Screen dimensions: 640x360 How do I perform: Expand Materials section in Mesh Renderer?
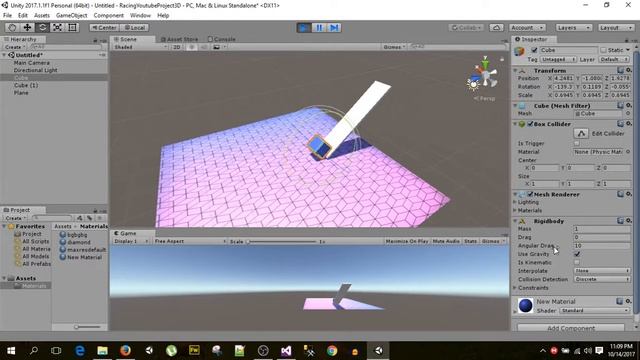pyautogui.click(x=528, y=210)
